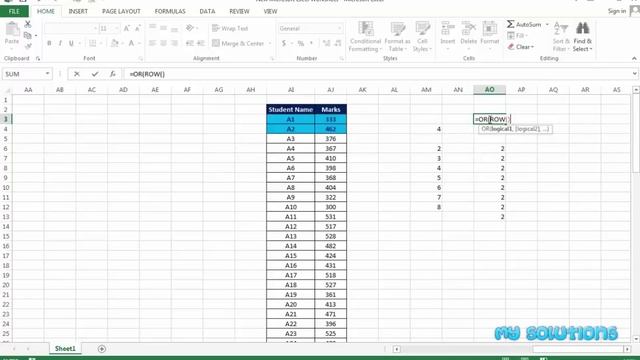Screen dimensions: 640x360
Task: Click the Sign in link
Action: pyautogui.click(x=617, y=11)
